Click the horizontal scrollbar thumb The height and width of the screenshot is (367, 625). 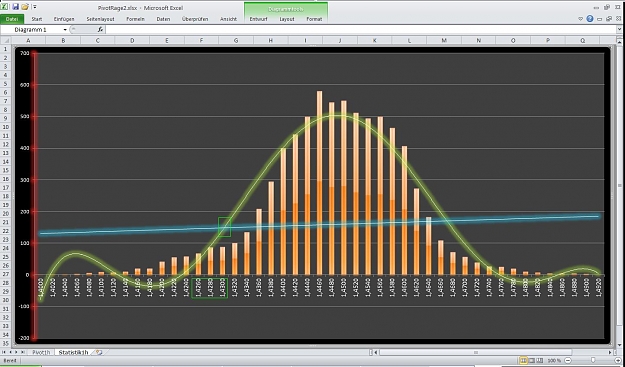point(476,352)
